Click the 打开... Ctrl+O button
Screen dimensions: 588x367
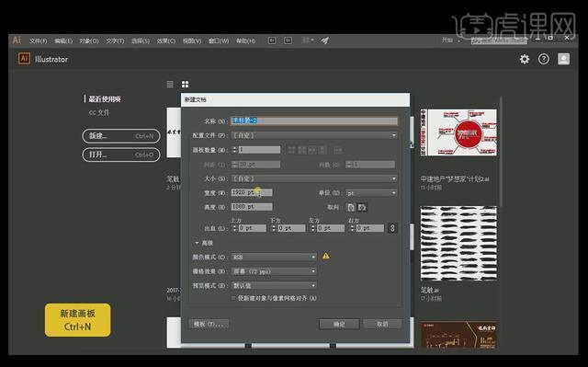(121, 155)
